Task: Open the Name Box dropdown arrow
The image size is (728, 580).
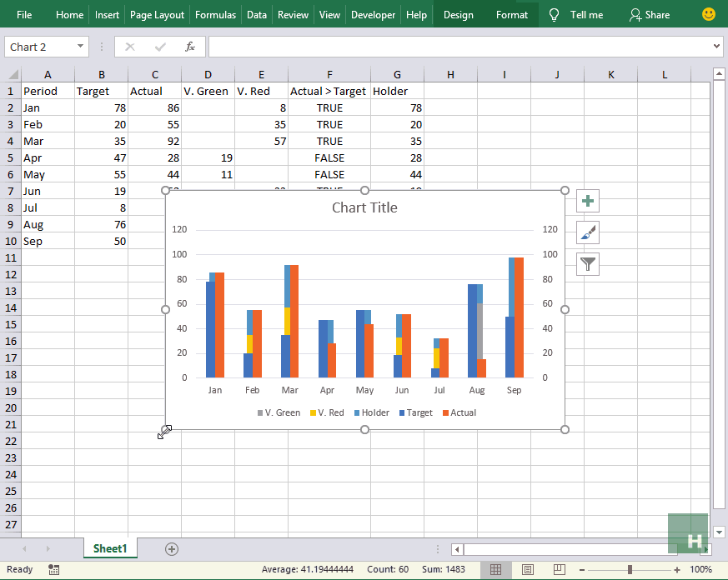Action: 80,47
